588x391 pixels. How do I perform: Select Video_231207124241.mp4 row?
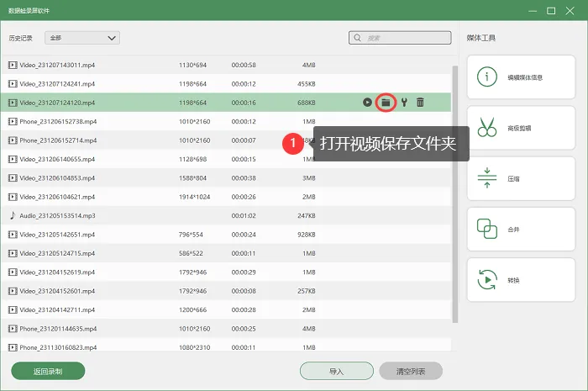coord(226,84)
